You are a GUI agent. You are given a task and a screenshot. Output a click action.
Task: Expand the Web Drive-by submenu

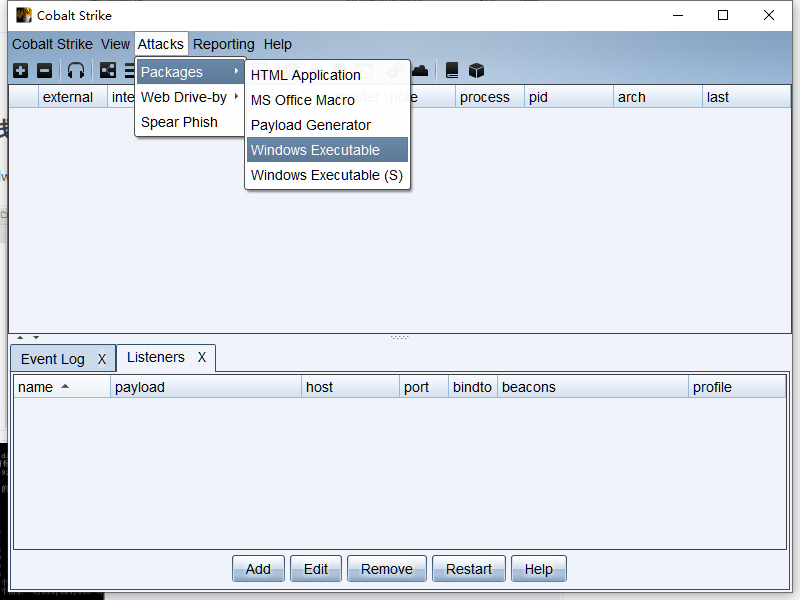click(x=190, y=97)
